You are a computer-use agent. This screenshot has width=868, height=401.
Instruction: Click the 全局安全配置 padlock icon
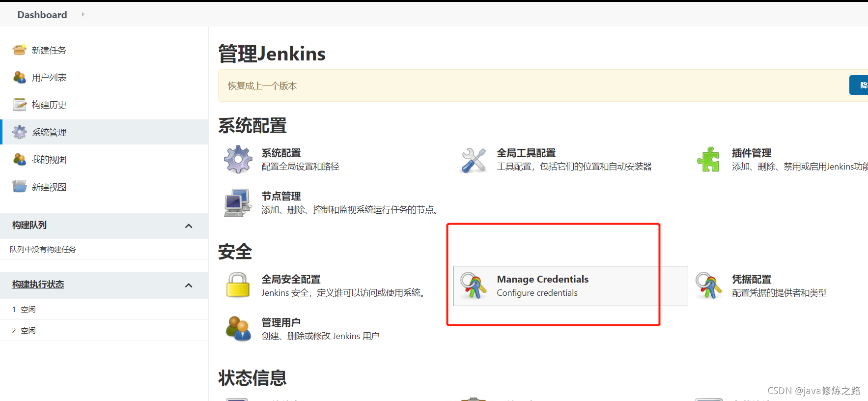pyautogui.click(x=238, y=285)
